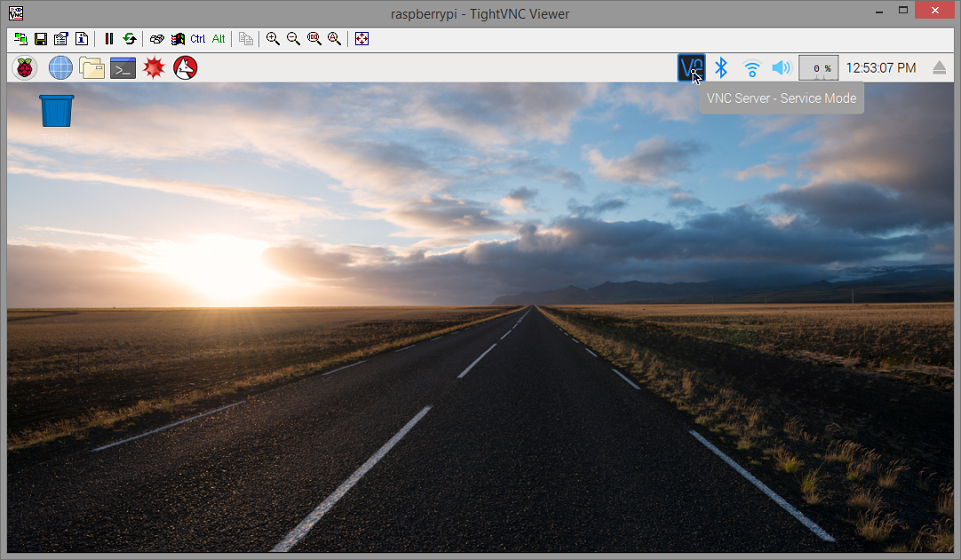Screen dimensions: 961x560
Task: Click the Zoom out magnifier
Action: (x=294, y=38)
